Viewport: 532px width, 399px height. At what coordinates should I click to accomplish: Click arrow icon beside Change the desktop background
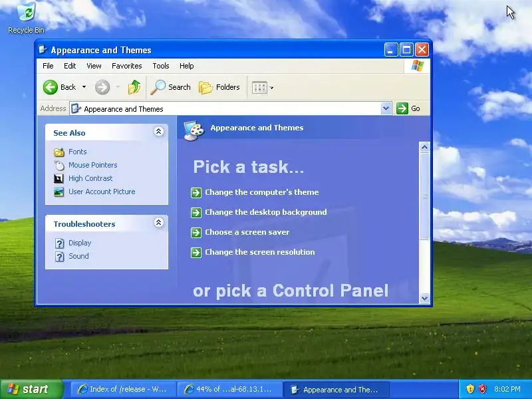(196, 213)
